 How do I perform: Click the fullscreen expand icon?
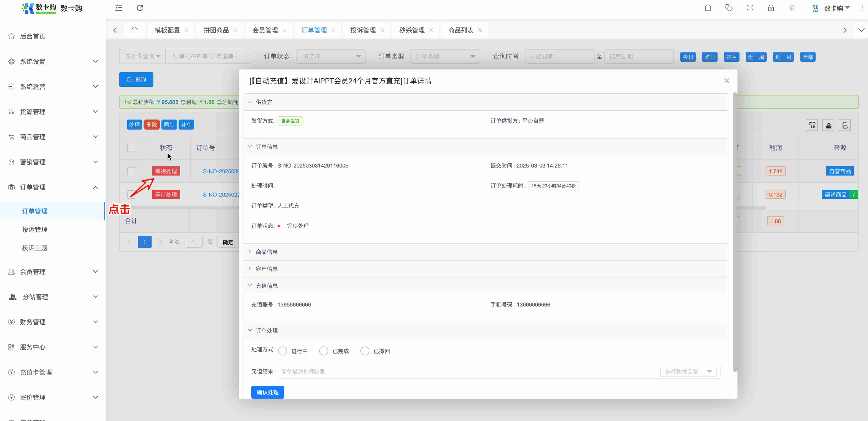tap(750, 8)
